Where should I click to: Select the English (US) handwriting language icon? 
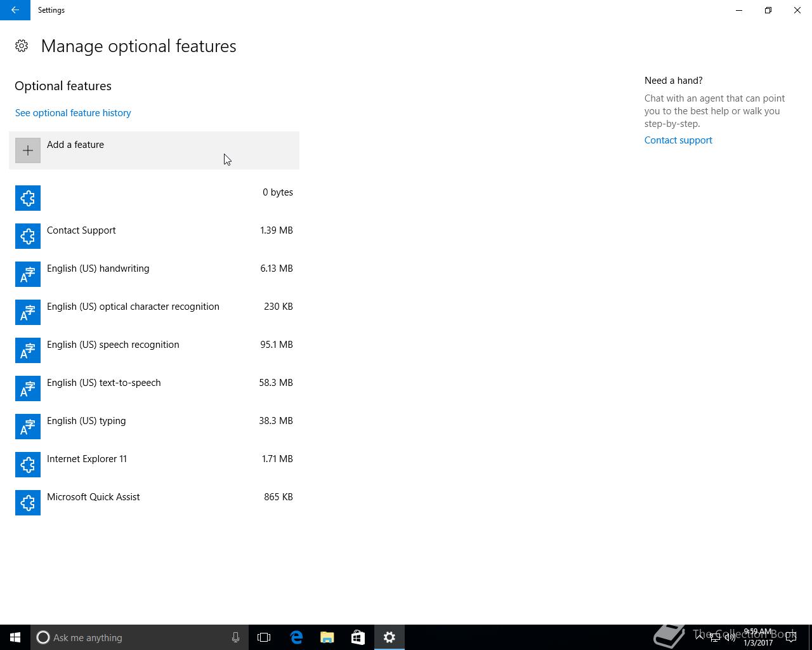pos(28,274)
